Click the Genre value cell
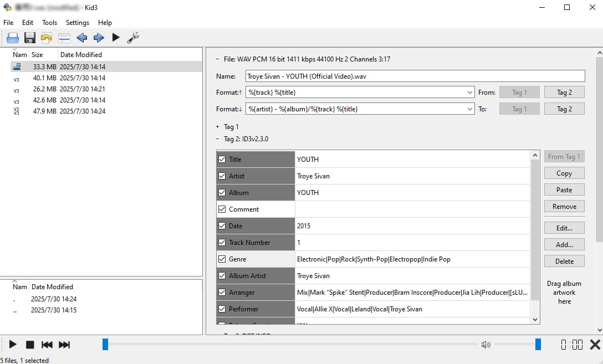Screen dimensions: 603x364 coord(412,259)
